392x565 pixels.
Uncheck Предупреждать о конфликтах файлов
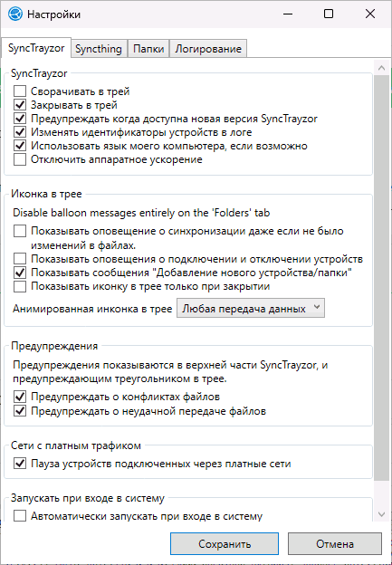coord(20,397)
